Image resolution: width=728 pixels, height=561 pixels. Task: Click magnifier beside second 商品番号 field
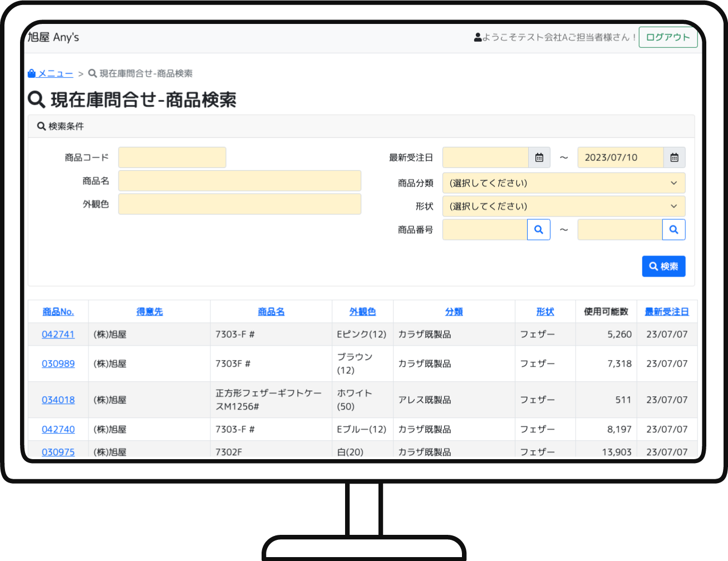click(x=673, y=229)
